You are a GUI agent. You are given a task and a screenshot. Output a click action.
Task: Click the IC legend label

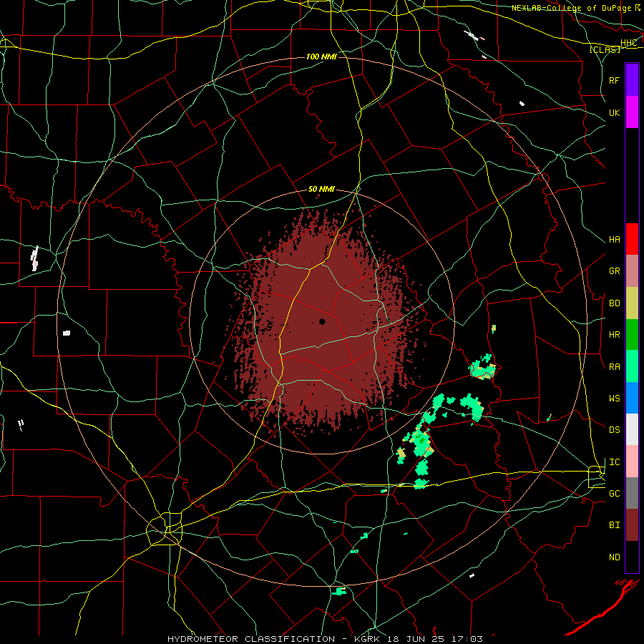614,462
